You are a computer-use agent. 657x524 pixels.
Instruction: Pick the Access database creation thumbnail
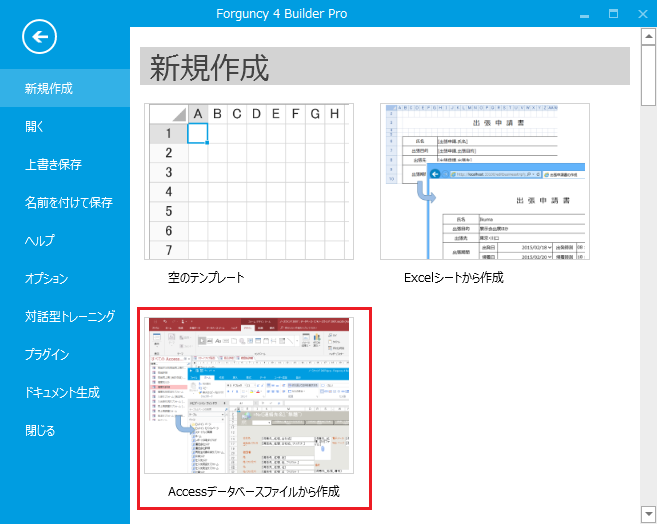249,395
